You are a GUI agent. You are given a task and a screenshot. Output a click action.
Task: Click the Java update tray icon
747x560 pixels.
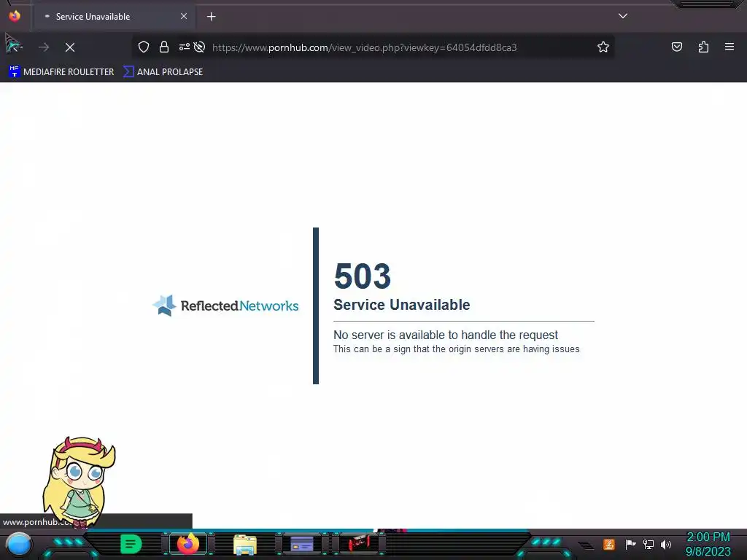pos(609,544)
